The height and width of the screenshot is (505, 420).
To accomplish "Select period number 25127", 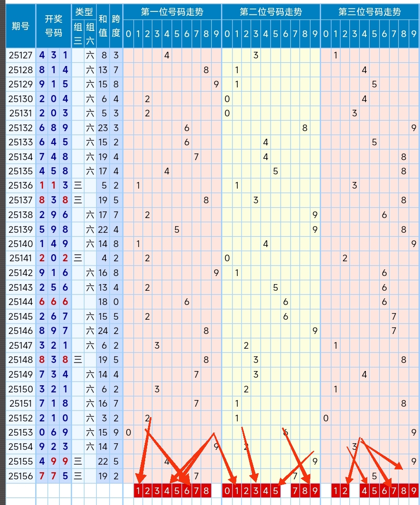I will pyautogui.click(x=20, y=56).
